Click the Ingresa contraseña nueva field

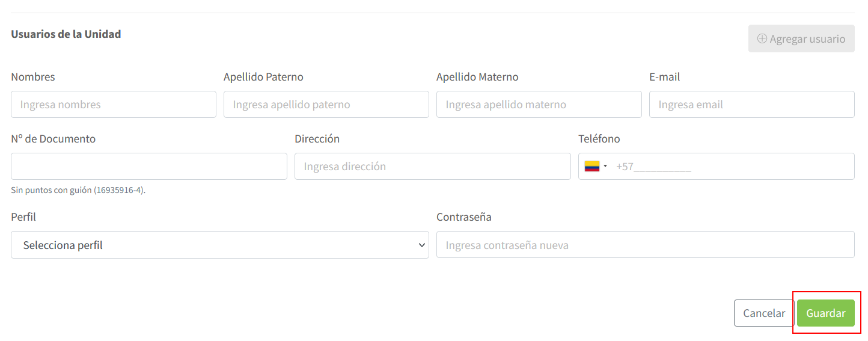click(646, 245)
